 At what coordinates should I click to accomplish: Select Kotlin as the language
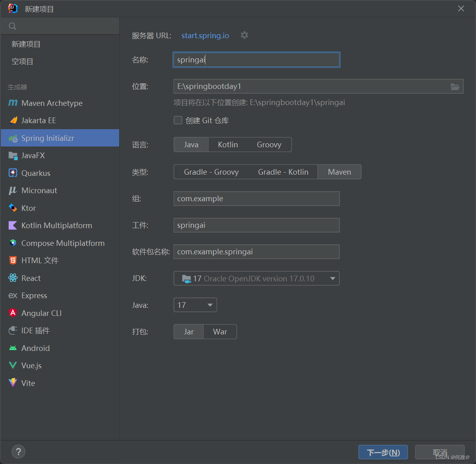[228, 144]
